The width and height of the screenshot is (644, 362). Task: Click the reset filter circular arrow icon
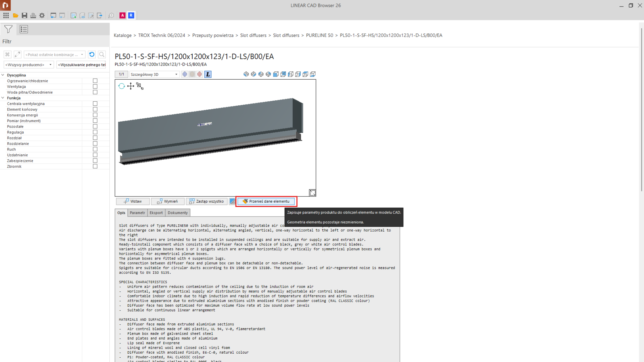click(92, 55)
